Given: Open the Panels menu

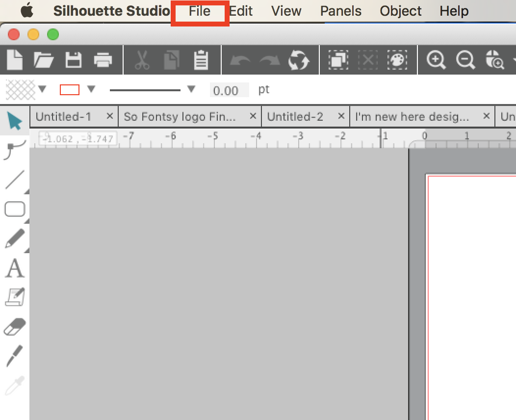Looking at the screenshot, I should (x=340, y=11).
